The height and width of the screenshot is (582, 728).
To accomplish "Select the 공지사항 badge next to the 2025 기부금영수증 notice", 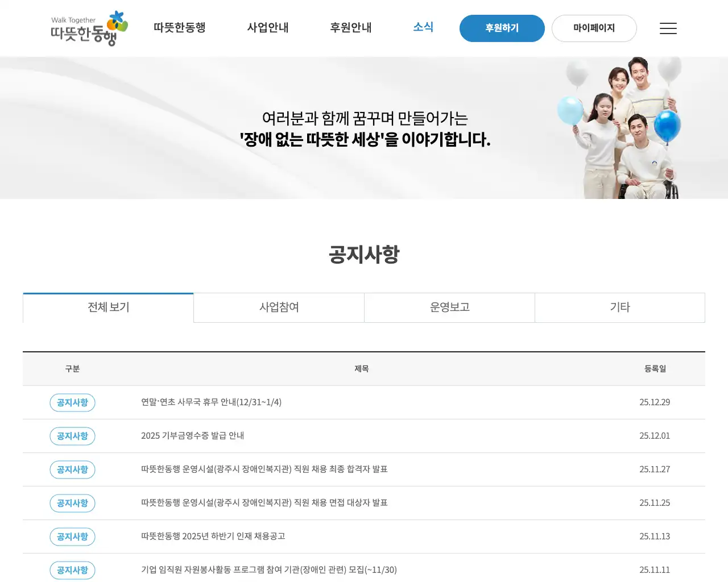I will coord(72,436).
